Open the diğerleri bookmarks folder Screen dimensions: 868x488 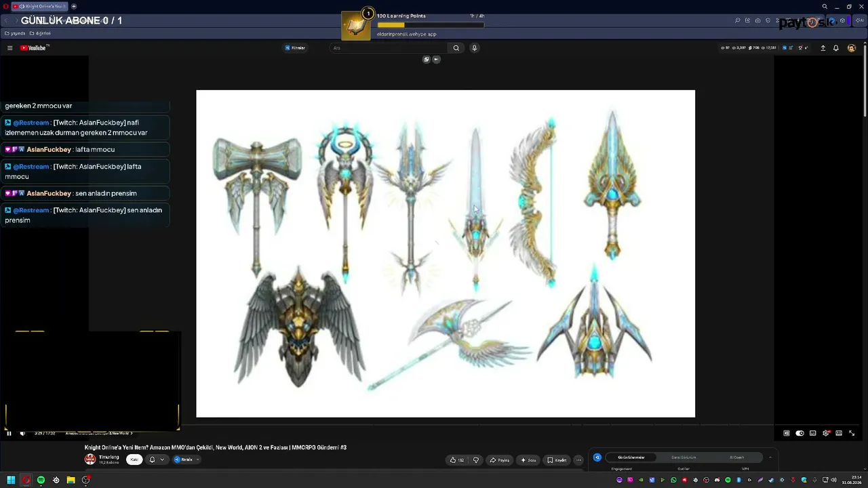[40, 33]
